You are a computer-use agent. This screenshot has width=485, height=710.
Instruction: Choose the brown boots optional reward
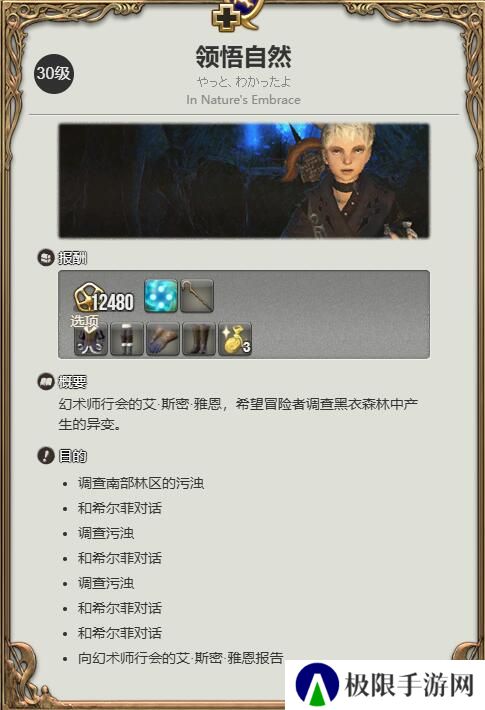coord(198,339)
